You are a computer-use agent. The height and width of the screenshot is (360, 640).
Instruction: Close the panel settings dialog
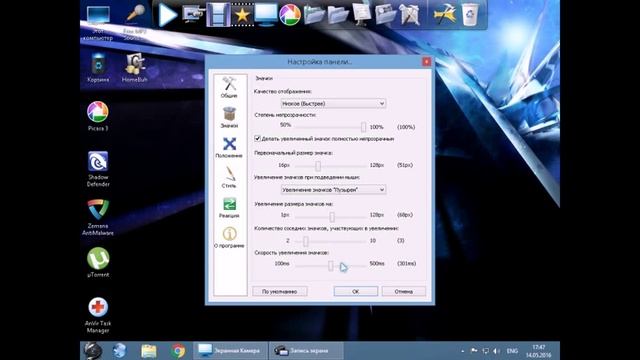pyautogui.click(x=426, y=62)
